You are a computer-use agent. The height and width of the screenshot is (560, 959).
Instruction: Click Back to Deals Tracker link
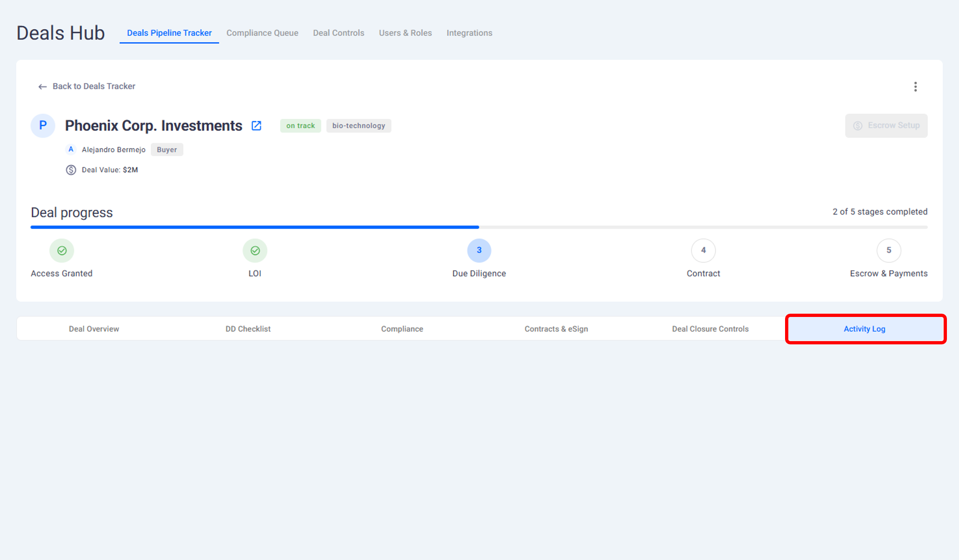coord(93,86)
